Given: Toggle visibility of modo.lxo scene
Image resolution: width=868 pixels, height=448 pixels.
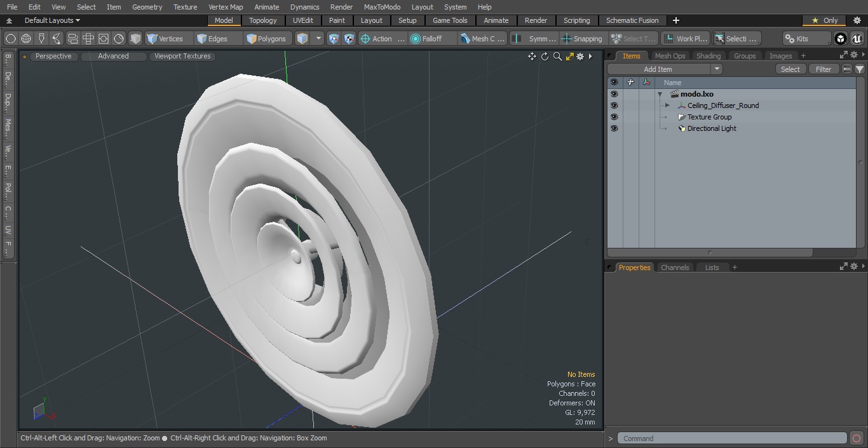Looking at the screenshot, I should tap(614, 94).
